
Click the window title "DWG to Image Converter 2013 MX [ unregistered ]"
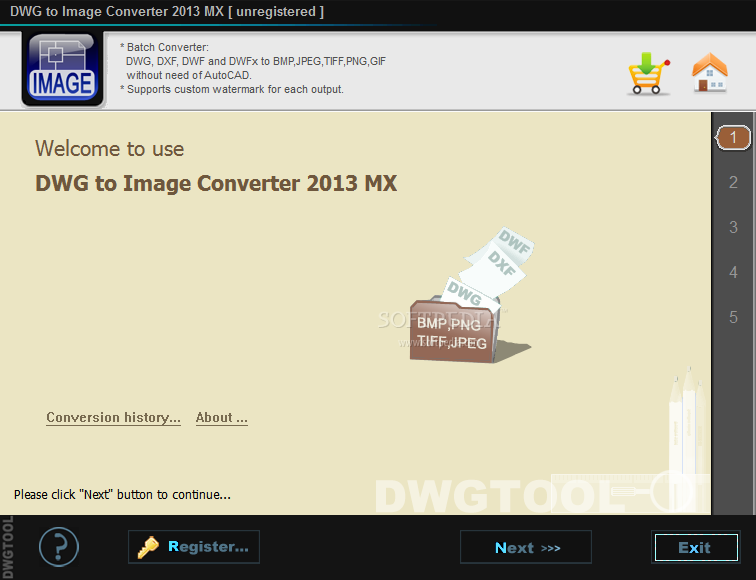167,12
